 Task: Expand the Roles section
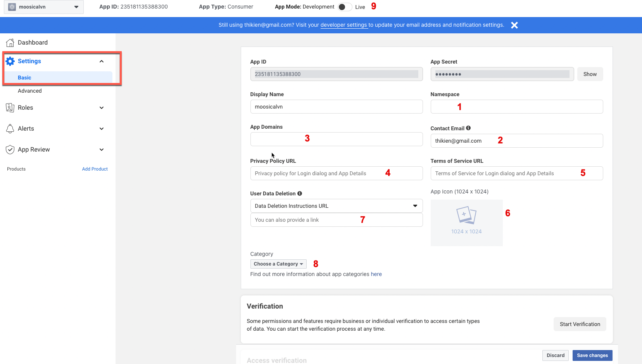[x=102, y=108]
